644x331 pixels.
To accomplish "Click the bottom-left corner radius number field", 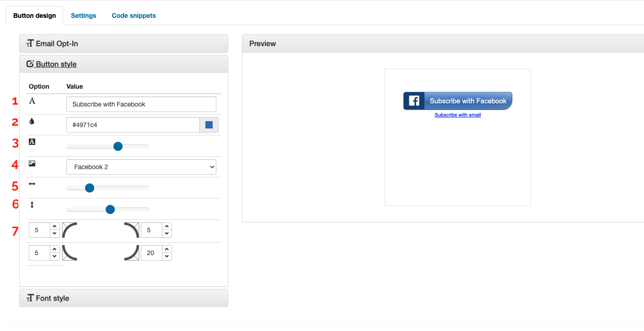I will coord(39,253).
